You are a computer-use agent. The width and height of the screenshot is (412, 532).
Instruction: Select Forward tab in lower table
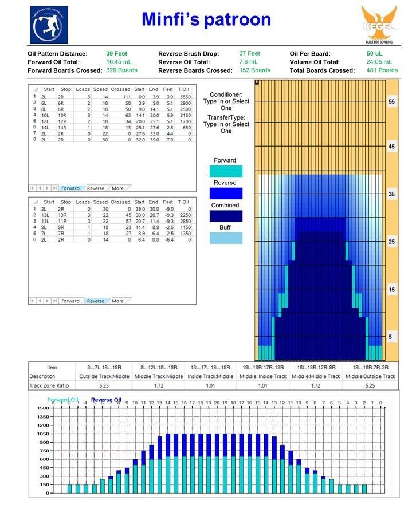pos(70,301)
